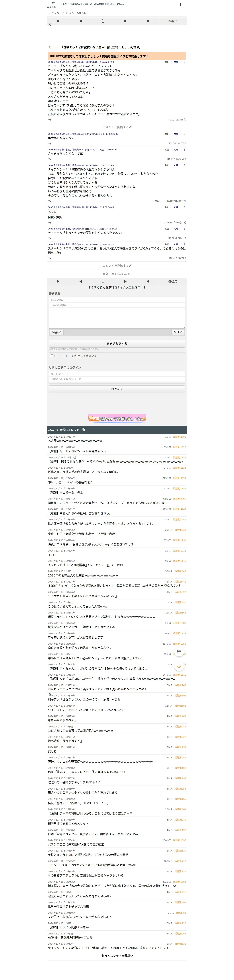
Task: Open options menu for post 0003
Action: pos(184,149)
